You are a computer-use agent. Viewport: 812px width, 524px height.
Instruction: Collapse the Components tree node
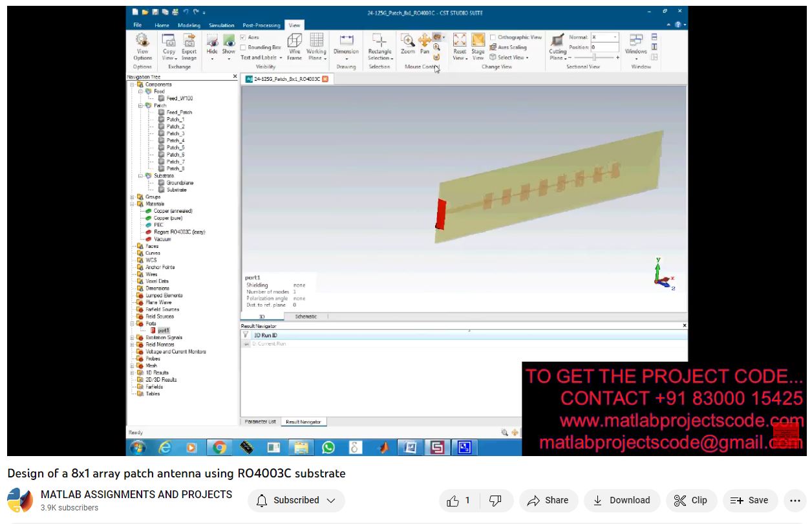(x=132, y=84)
